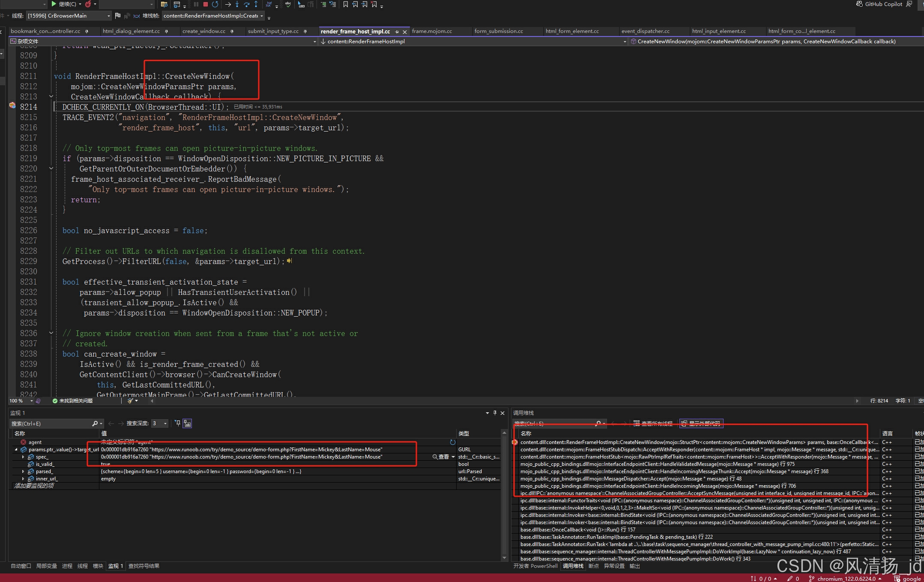924x582 pixels.
Task: Click the Continue debugging play button
Action: (x=54, y=4)
